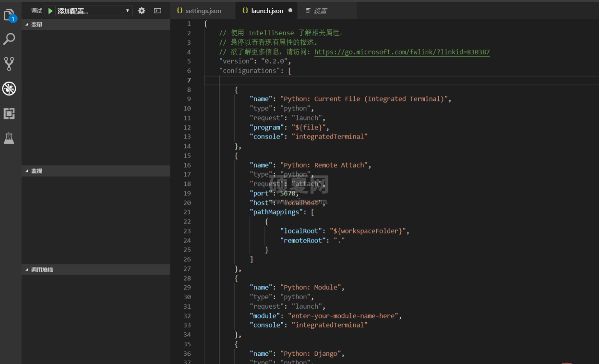Click "enter-your-module-name-here" module value

(343, 316)
